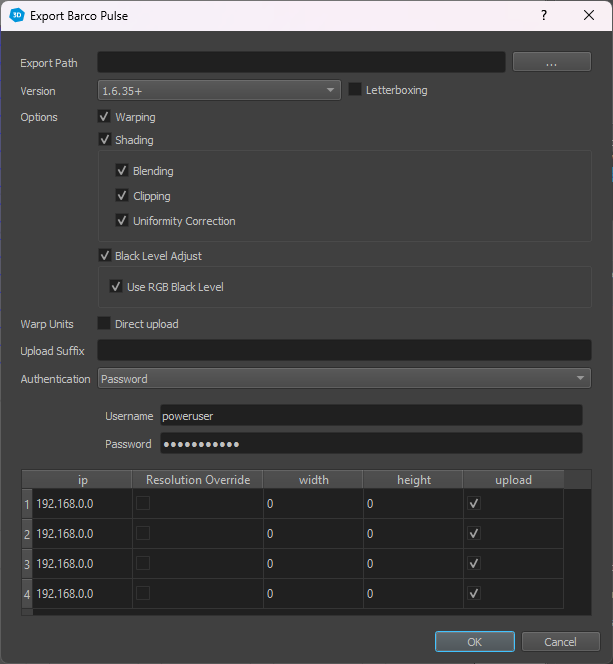Image resolution: width=613 pixels, height=664 pixels.
Task: Uncheck Use RGB Black Level
Action: [117, 287]
